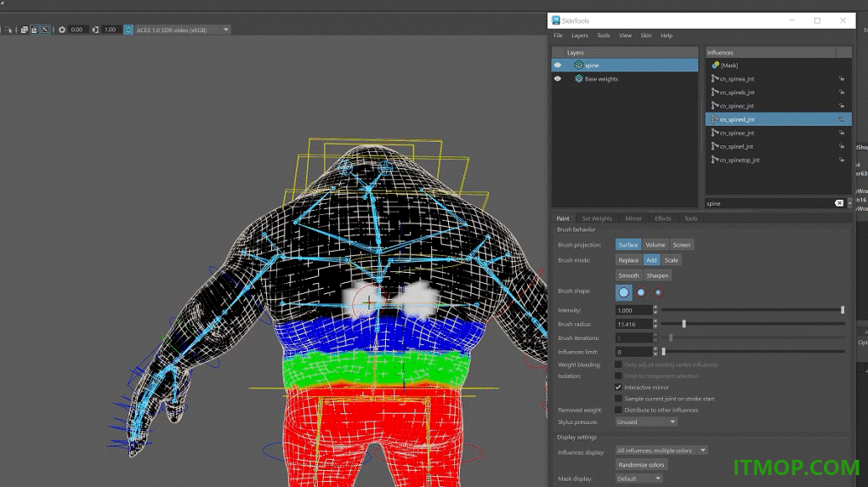The width and height of the screenshot is (868, 487).
Task: Enable Sample current joint on stroke start
Action: click(618, 399)
